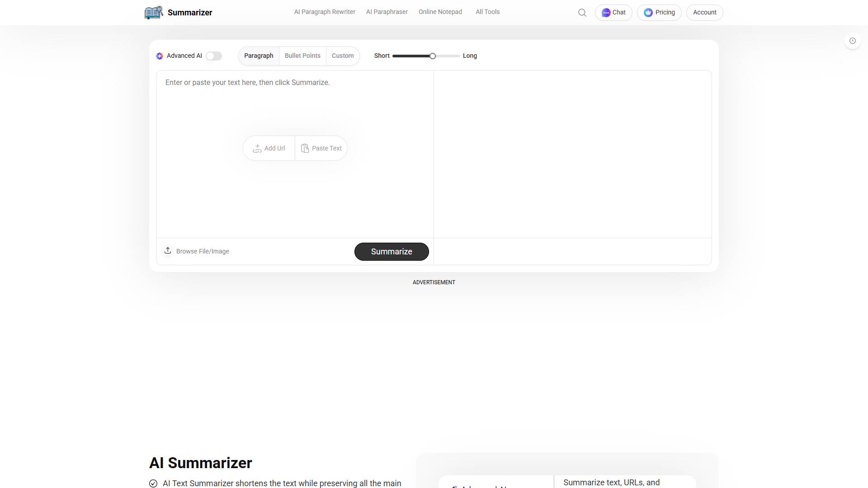Click the Summarize button
This screenshot has height=488, width=868.
pyautogui.click(x=392, y=252)
